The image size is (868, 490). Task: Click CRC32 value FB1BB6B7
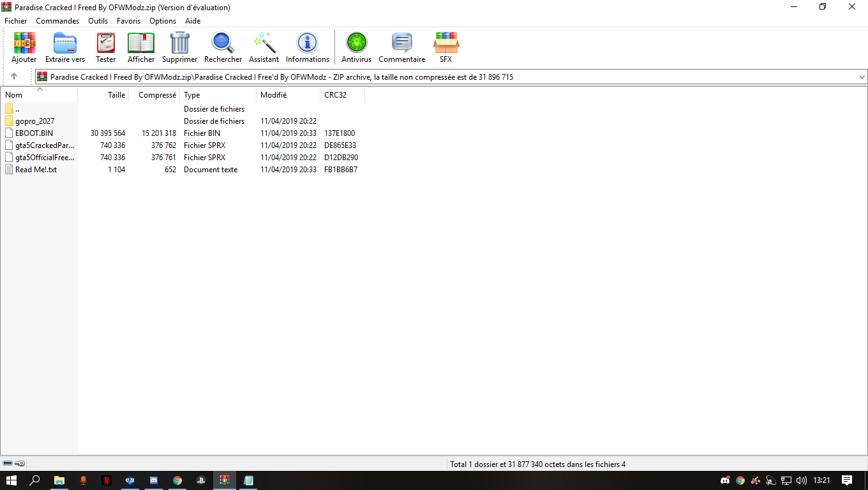point(341,170)
